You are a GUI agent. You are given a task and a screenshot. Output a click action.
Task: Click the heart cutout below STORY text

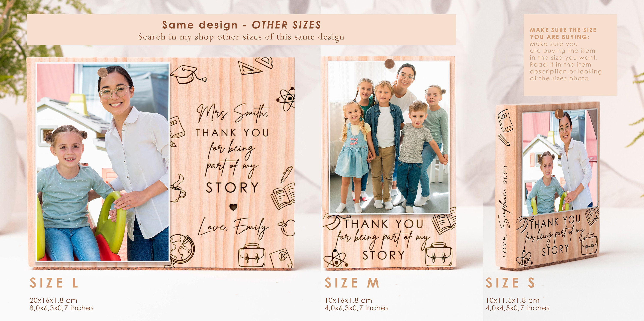(233, 207)
